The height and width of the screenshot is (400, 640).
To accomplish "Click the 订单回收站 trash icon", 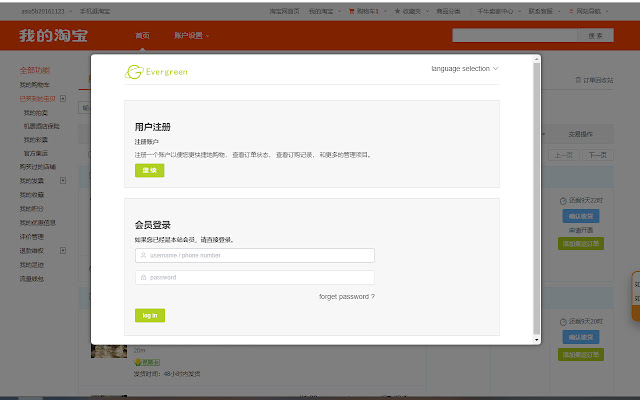I will click(x=578, y=80).
